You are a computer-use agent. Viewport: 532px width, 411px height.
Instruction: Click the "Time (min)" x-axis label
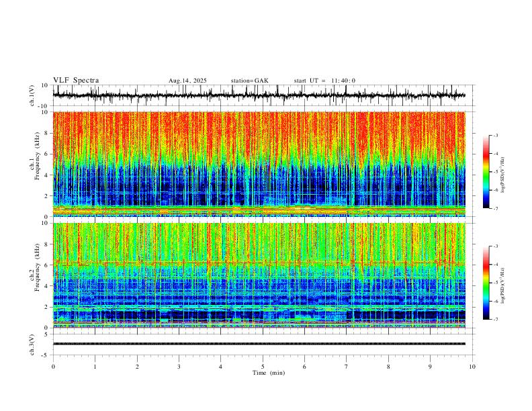point(269,373)
